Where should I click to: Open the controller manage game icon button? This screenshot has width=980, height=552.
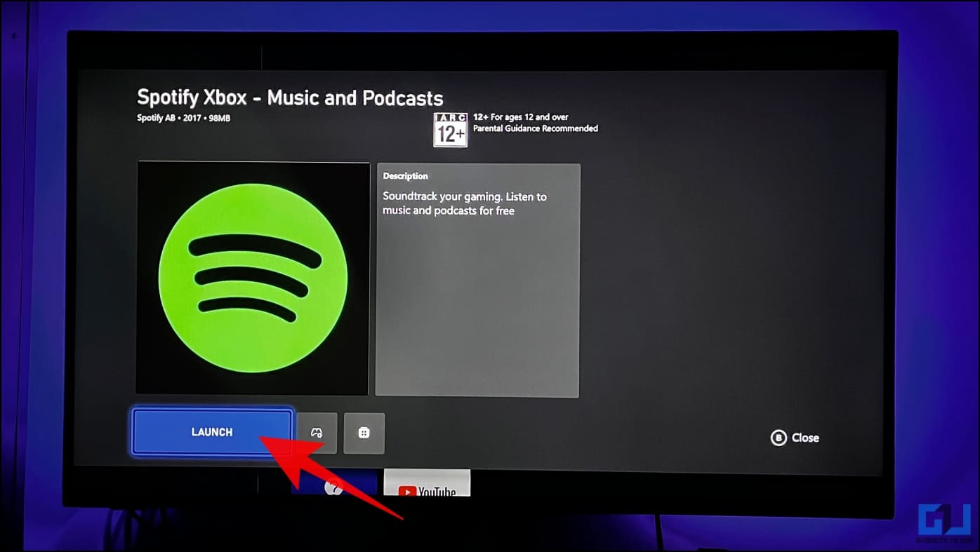click(317, 433)
